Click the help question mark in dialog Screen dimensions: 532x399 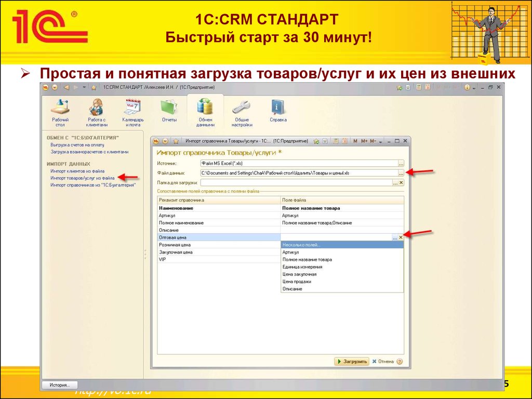[400, 362]
